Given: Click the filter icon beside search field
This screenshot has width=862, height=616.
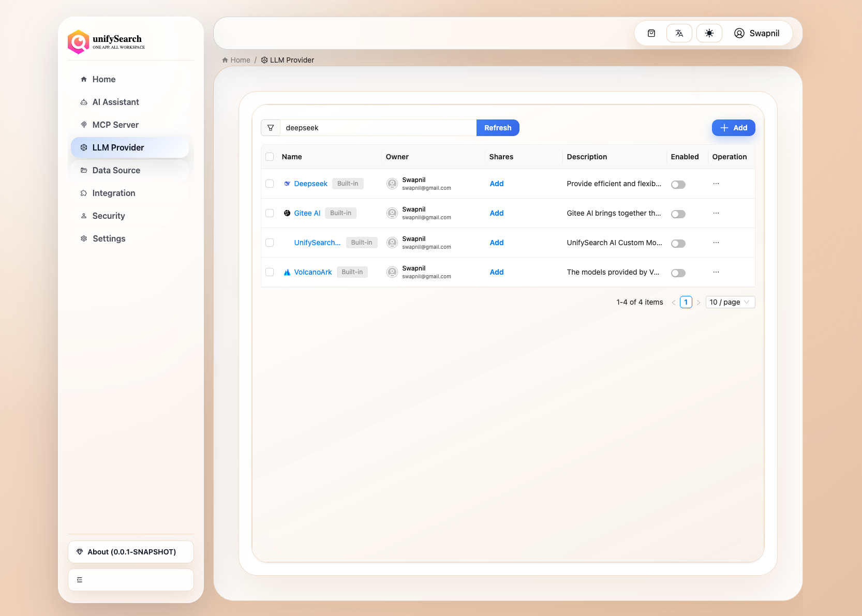Looking at the screenshot, I should [271, 127].
